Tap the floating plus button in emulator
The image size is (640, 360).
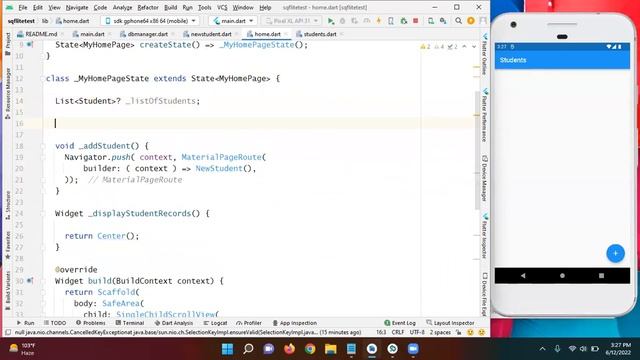pyautogui.click(x=615, y=253)
